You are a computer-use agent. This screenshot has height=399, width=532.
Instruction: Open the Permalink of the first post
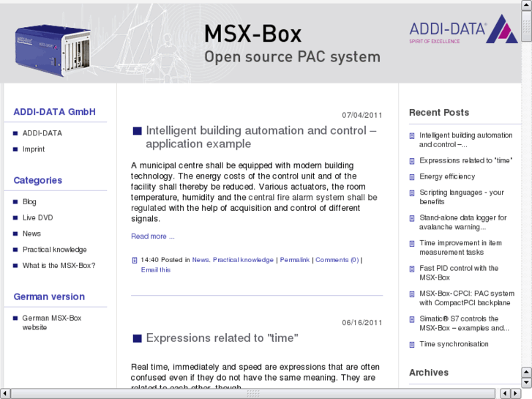tap(294, 260)
